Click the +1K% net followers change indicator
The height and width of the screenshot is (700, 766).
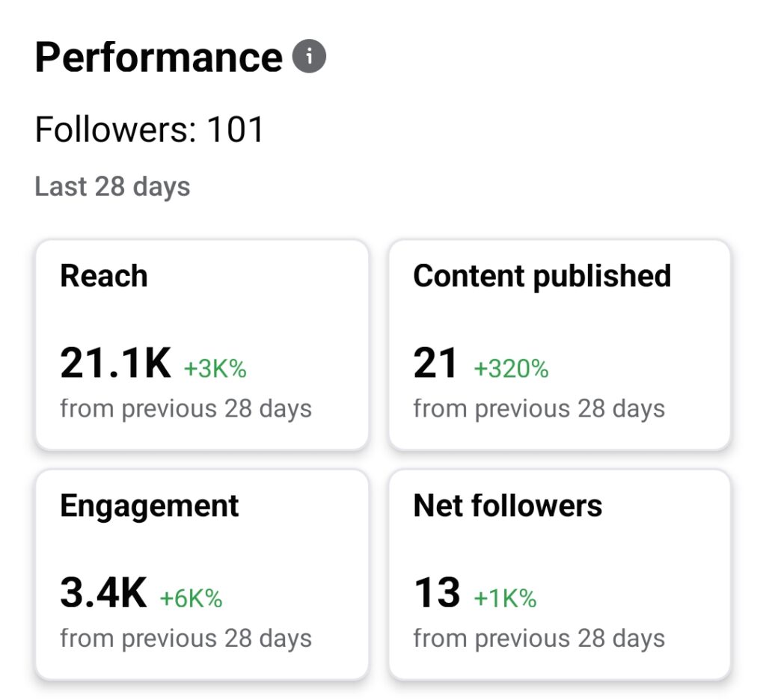pos(505,598)
